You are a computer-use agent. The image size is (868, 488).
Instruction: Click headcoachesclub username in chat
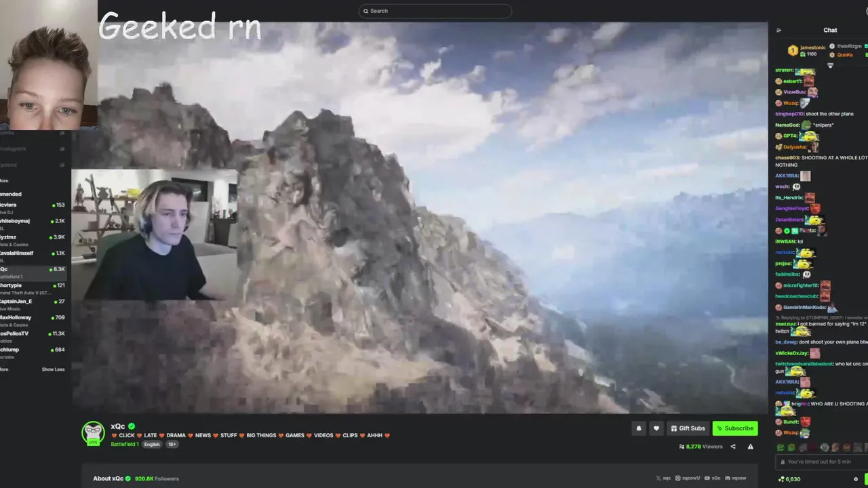[x=796, y=297]
